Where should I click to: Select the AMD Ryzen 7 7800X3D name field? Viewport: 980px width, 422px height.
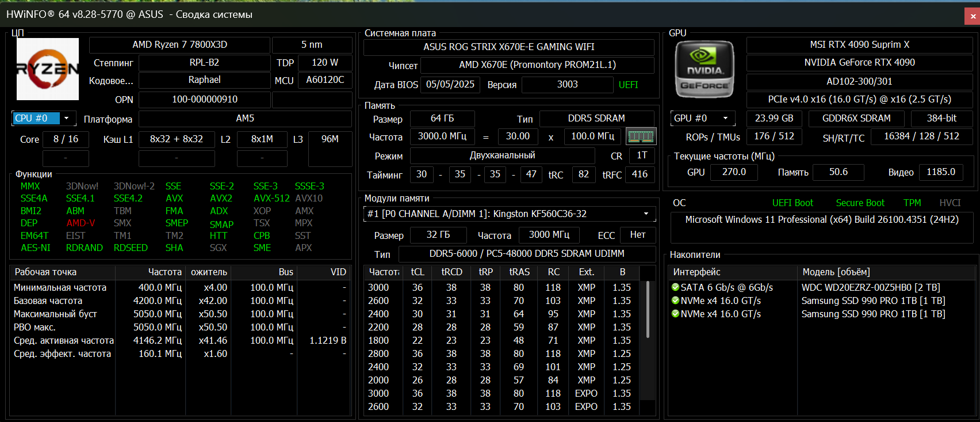179,44
